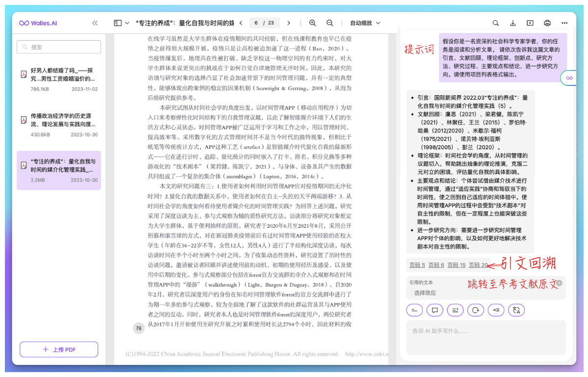Click the regenerate circular arrow button
Viewport: 588px width, 377px height.
476,310
